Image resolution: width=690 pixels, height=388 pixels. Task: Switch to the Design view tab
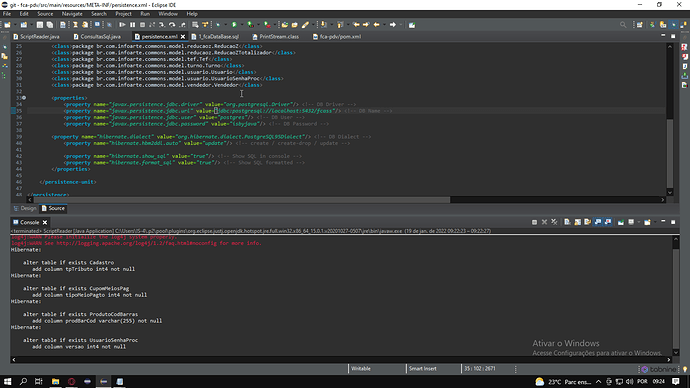25,209
